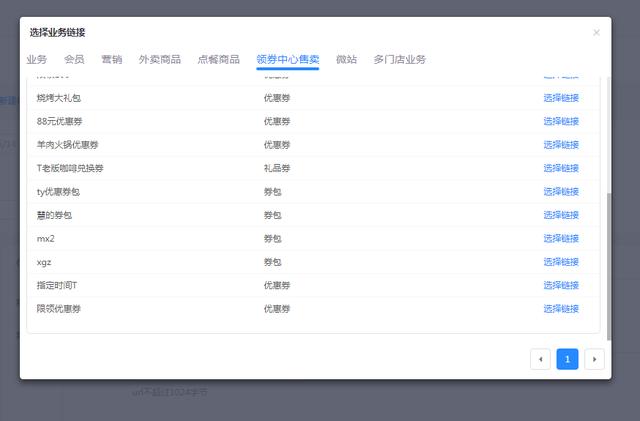The height and width of the screenshot is (421, 640).
Task: Select page 1 in pagination
Action: click(567, 359)
